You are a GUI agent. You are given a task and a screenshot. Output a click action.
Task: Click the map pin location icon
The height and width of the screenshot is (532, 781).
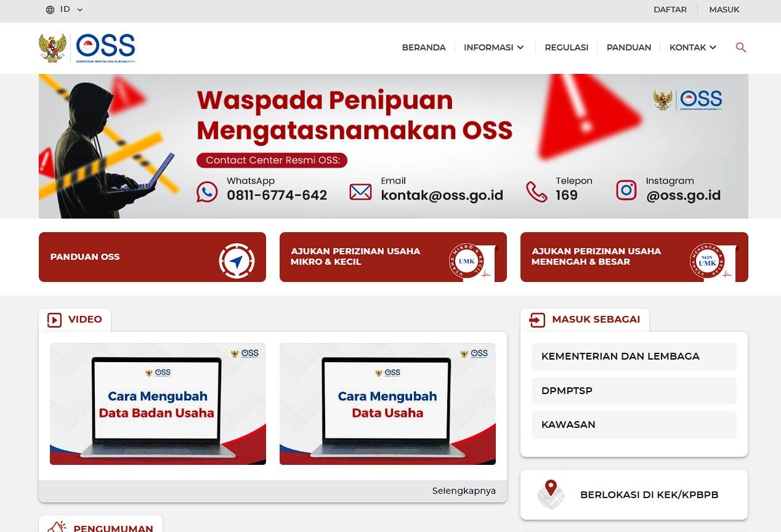(x=551, y=494)
